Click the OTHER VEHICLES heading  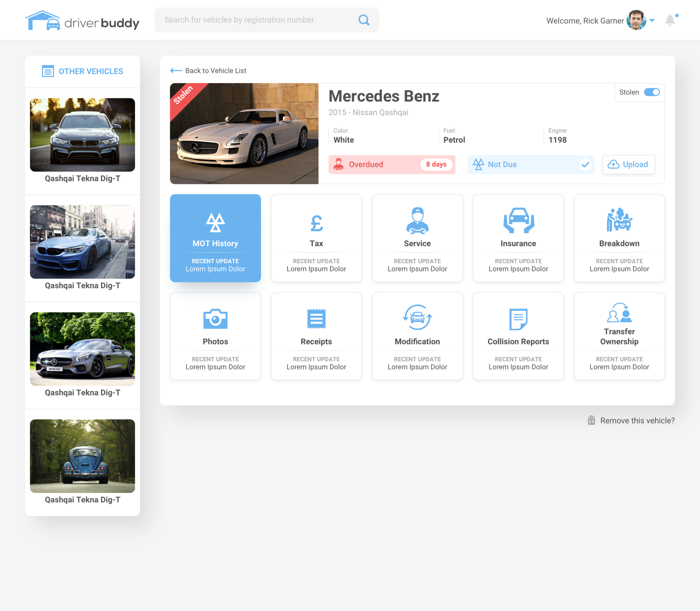pos(91,71)
